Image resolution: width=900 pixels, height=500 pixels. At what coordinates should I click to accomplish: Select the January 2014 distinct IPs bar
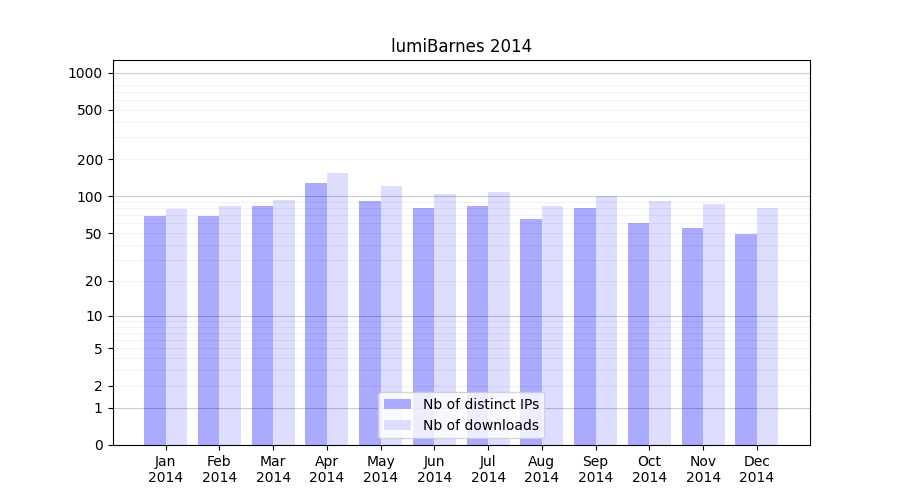click(x=155, y=330)
